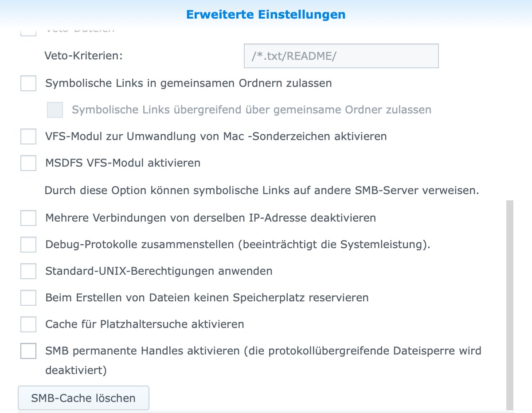The image size is (532, 413).
Task: Toggle checkbox for Mehrere Verbindungen von derselben IP-Adresse
Action: click(x=28, y=218)
